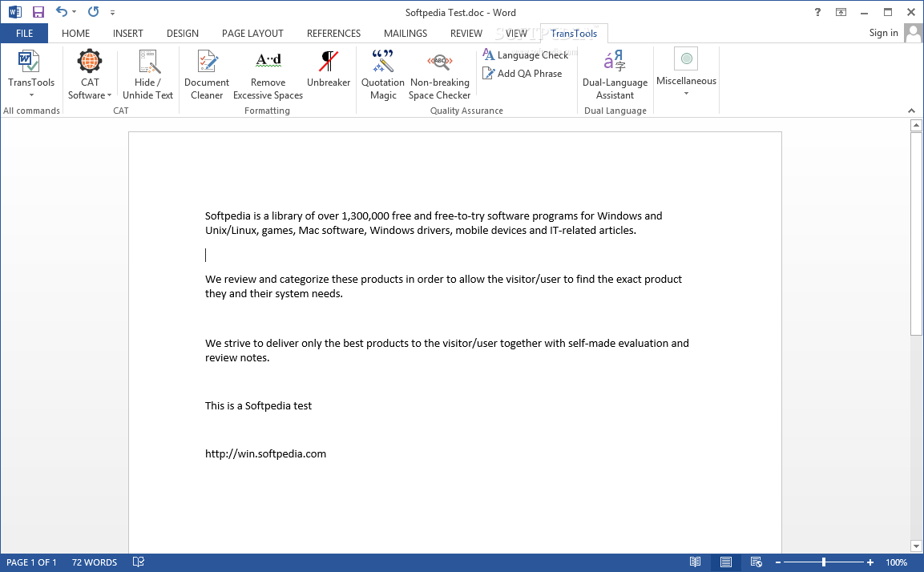Open the REFERENCES tab
This screenshot has height=572, width=924.
click(x=333, y=34)
